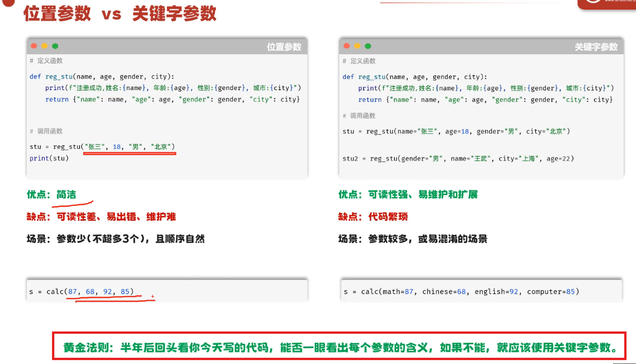This screenshot has height=364, width=636.
Task: Click the red dot in the 位置参数 code window
Action: [34, 46]
